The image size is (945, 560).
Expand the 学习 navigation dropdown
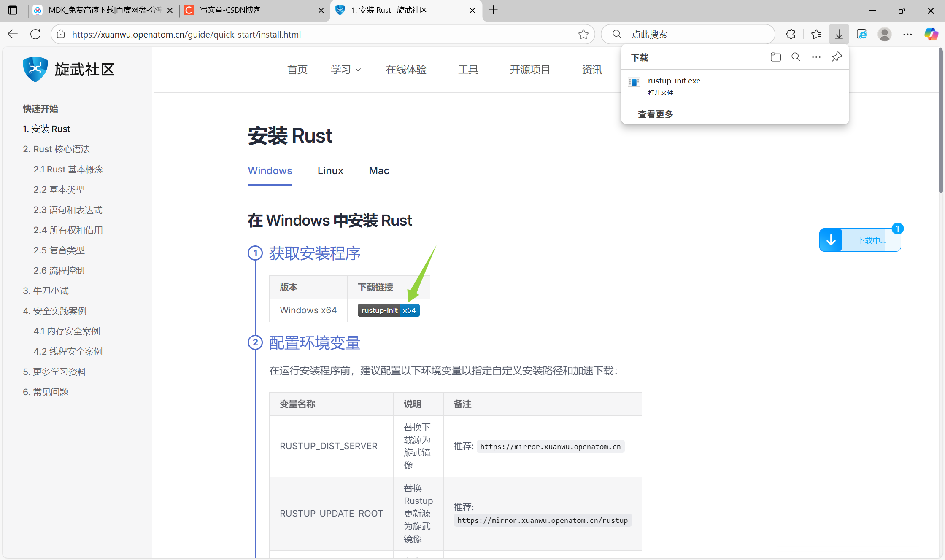coord(346,70)
